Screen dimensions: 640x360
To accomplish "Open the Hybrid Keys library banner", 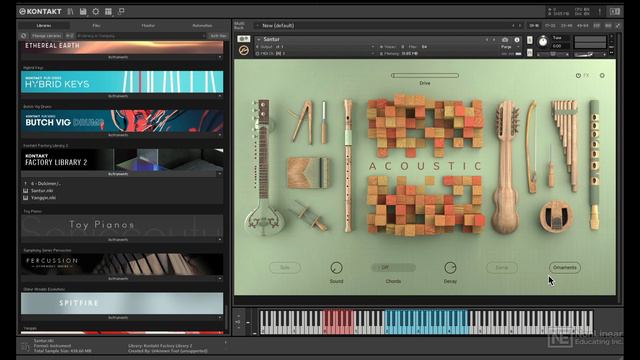I will pos(122,82).
